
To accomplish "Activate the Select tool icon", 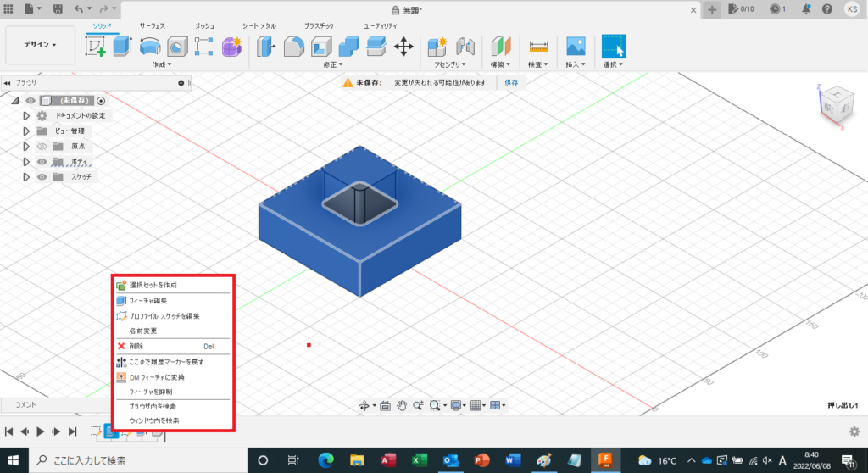I will pyautogui.click(x=614, y=47).
